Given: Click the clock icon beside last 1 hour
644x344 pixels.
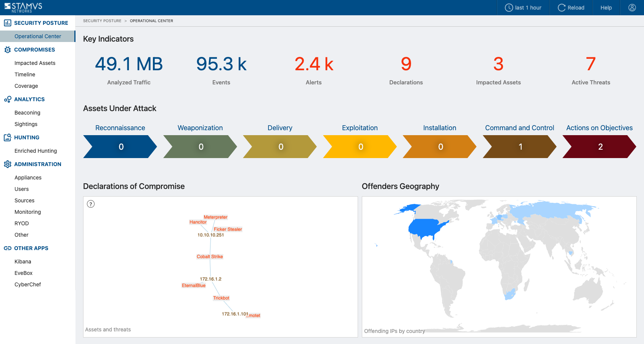Looking at the screenshot, I should pos(509,8).
